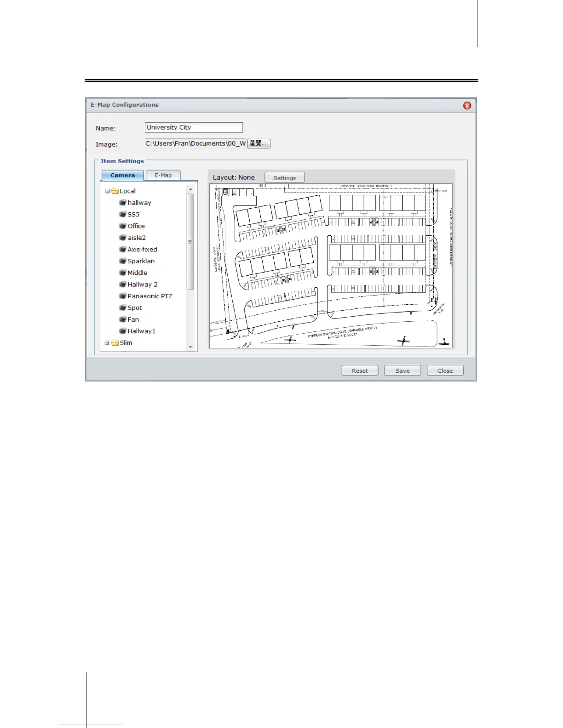Focus the Name field with University City

(x=194, y=127)
